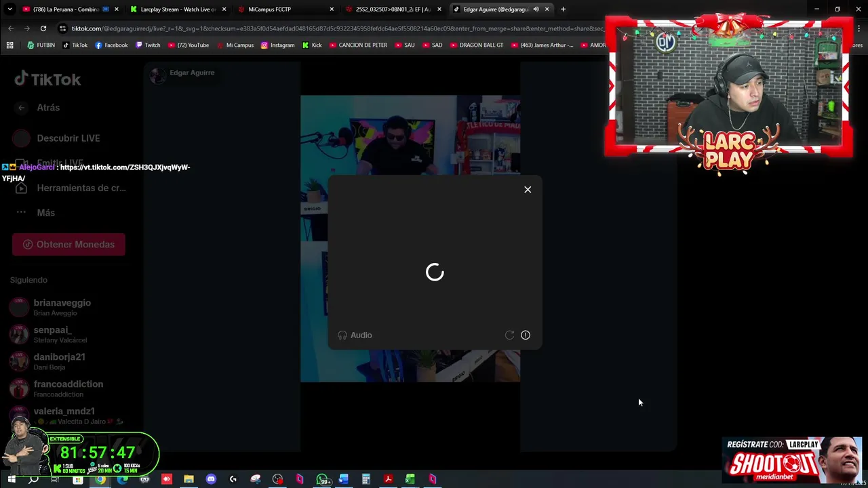Open Mi Campus bookmark
Viewport: 868px width, 488px height.
pyautogui.click(x=235, y=45)
